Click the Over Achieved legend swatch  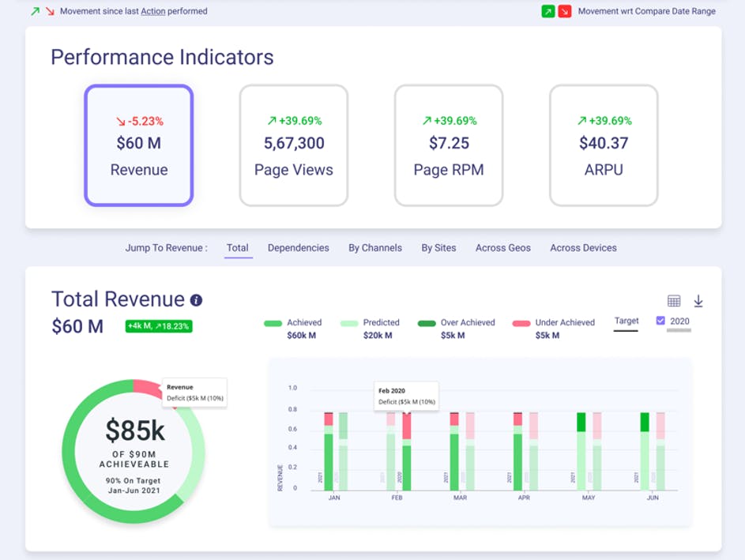427,324
